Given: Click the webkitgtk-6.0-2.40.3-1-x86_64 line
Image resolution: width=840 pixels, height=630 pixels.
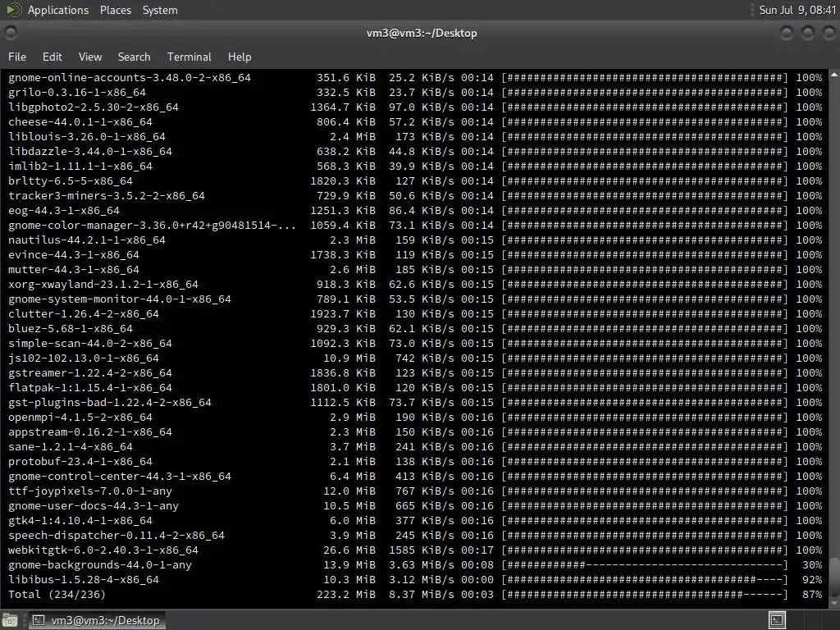Looking at the screenshot, I should (x=415, y=550).
